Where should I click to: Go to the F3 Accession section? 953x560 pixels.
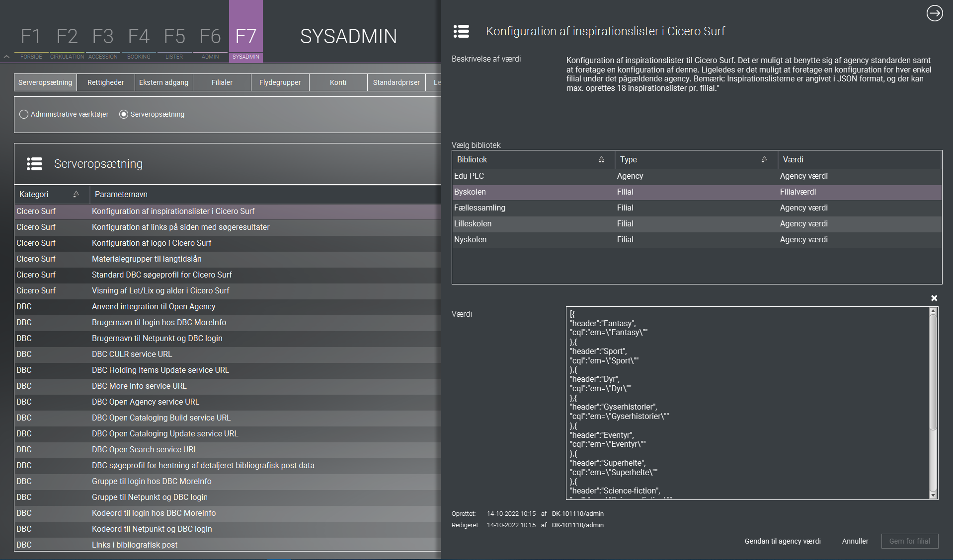click(103, 42)
